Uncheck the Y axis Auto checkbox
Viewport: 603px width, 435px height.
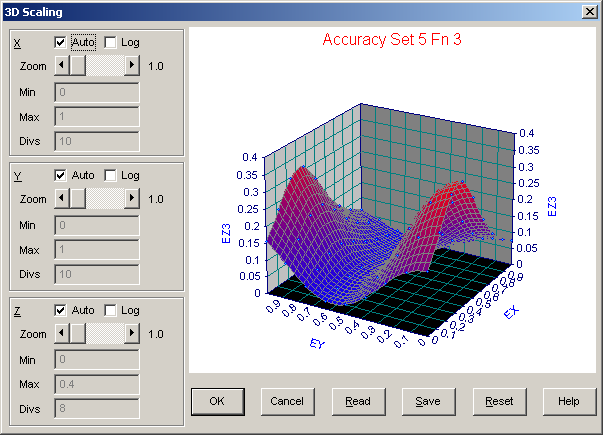(60, 175)
